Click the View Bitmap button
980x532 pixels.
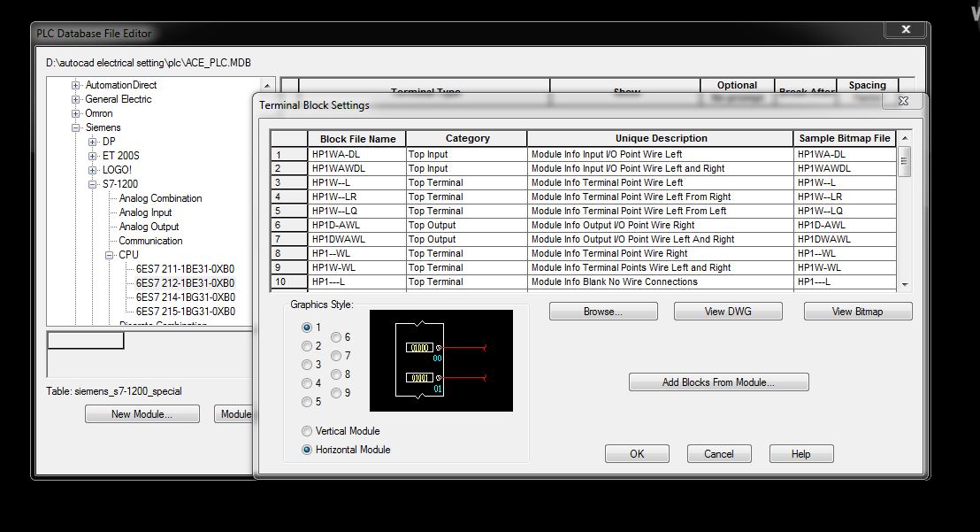point(857,311)
